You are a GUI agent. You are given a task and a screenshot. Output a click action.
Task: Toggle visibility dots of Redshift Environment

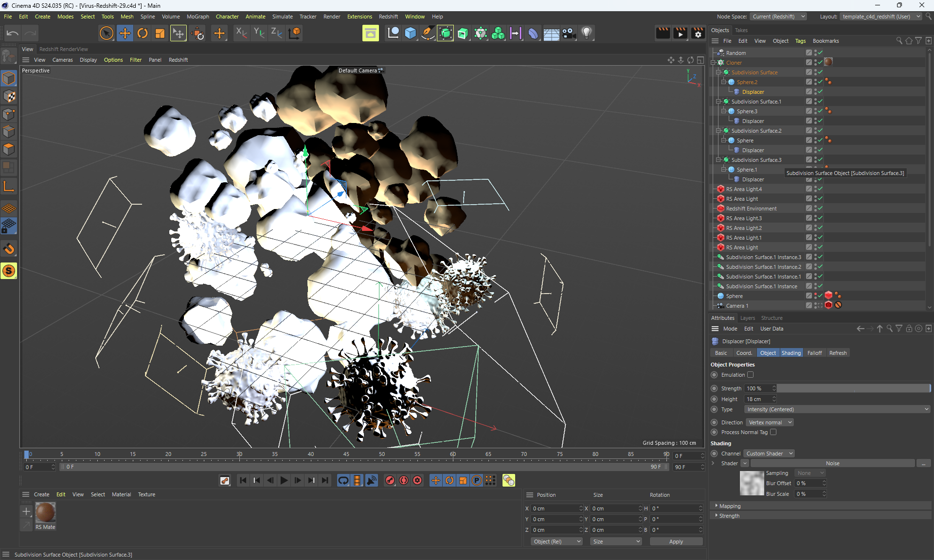[815, 209]
